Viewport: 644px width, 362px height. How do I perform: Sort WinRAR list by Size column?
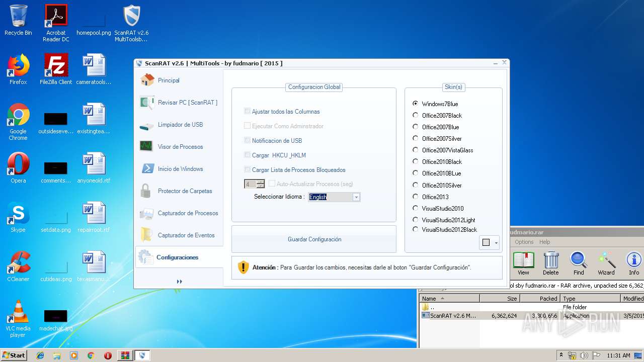pos(500,299)
